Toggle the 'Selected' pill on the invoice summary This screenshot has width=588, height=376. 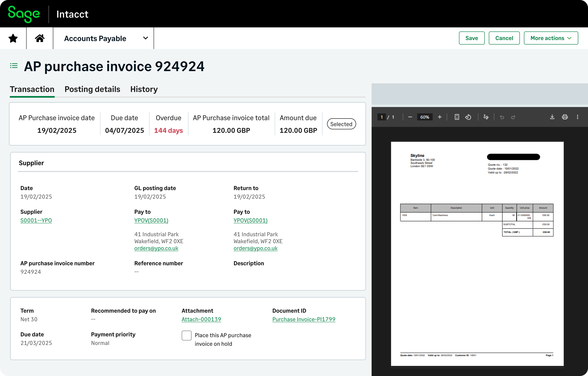coord(341,124)
